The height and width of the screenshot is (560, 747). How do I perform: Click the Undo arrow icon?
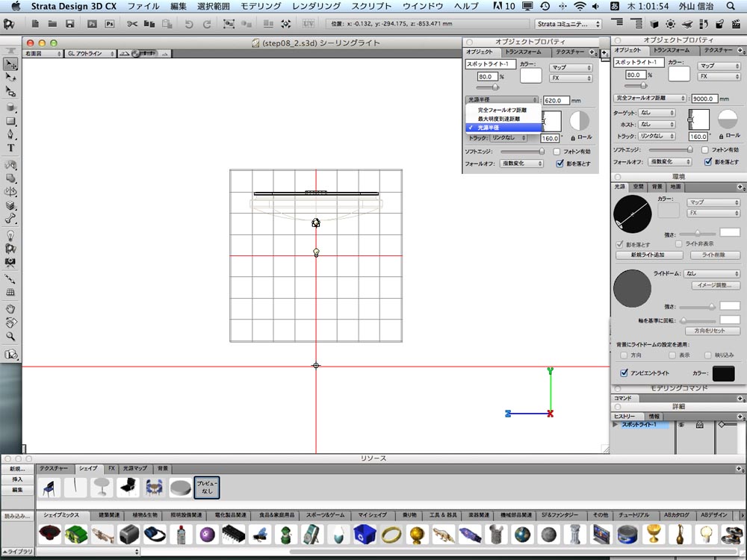click(x=189, y=24)
